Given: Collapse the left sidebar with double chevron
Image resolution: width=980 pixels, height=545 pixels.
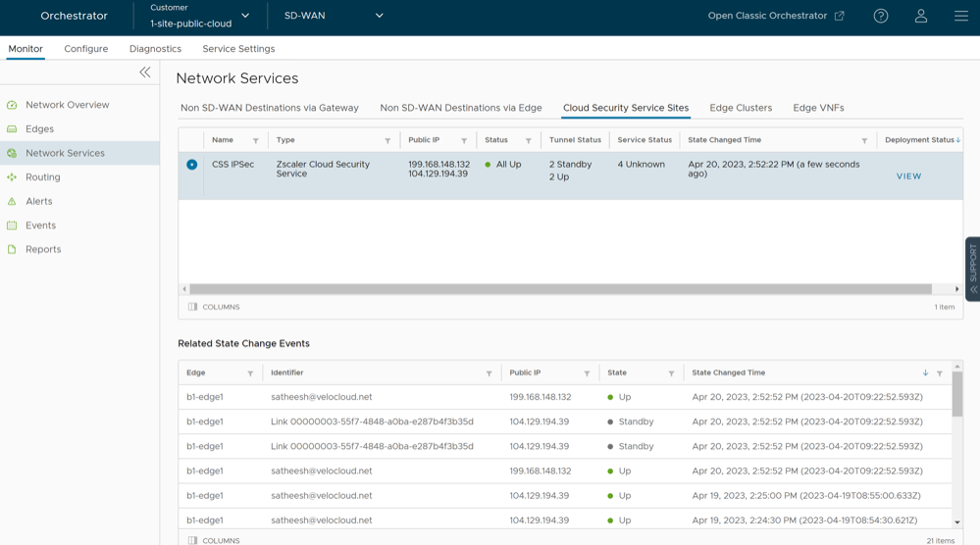Looking at the screenshot, I should click(x=145, y=73).
